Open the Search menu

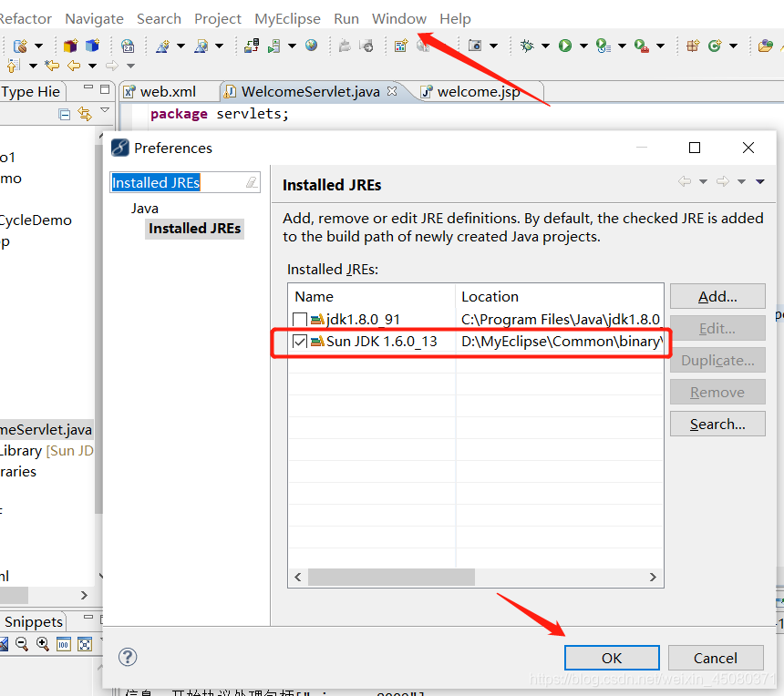pyautogui.click(x=159, y=18)
